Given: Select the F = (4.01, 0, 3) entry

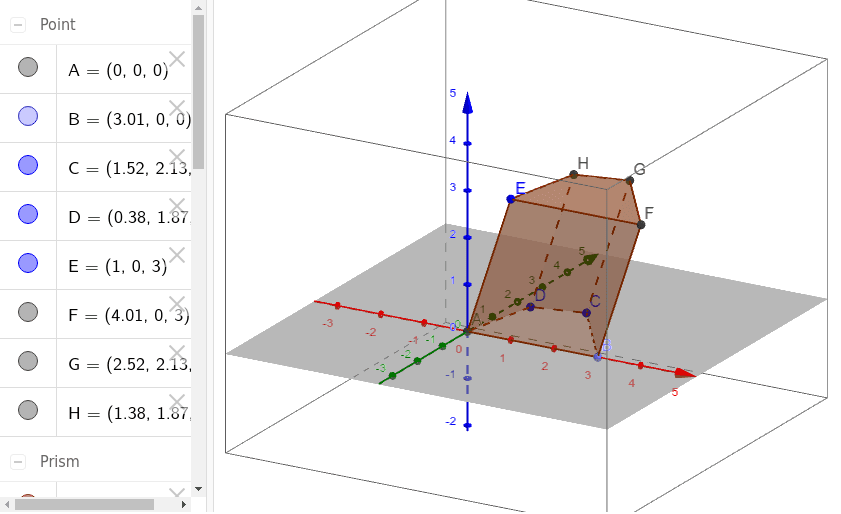Looking at the screenshot, I should pyautogui.click(x=129, y=315).
